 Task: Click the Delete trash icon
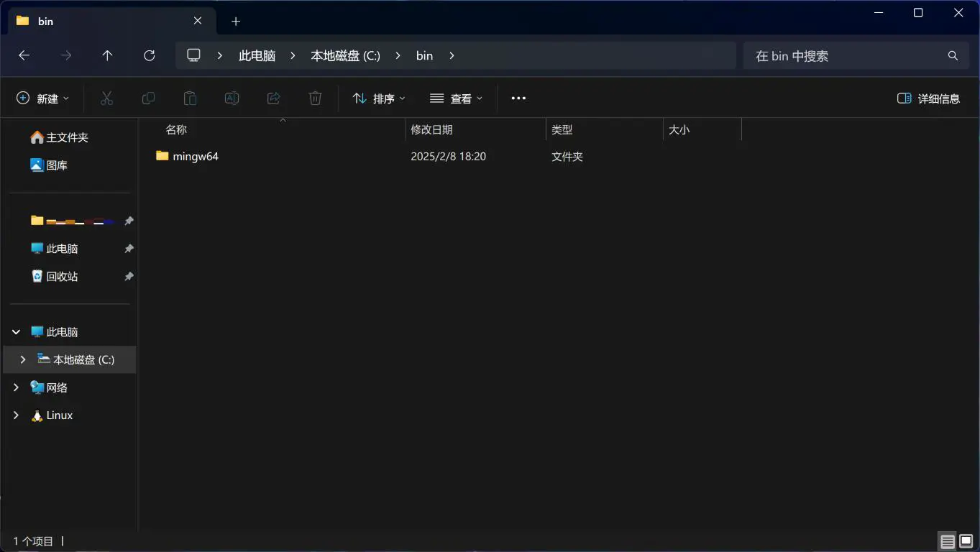tap(315, 98)
